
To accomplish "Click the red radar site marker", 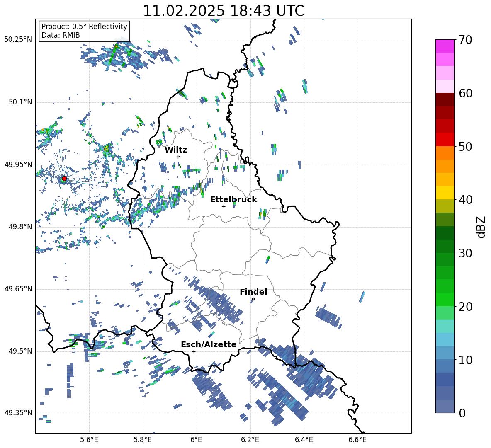I will tap(64, 179).
